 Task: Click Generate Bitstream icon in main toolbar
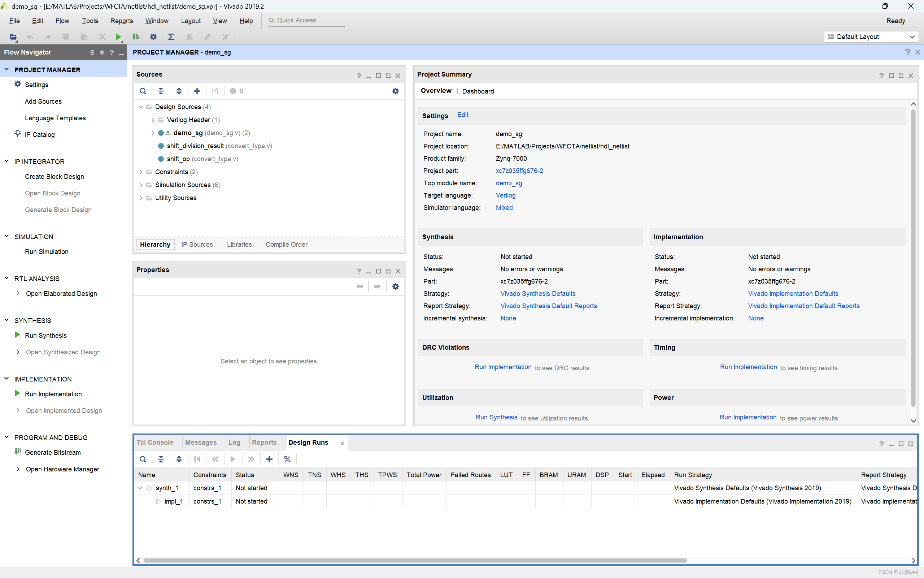[136, 37]
